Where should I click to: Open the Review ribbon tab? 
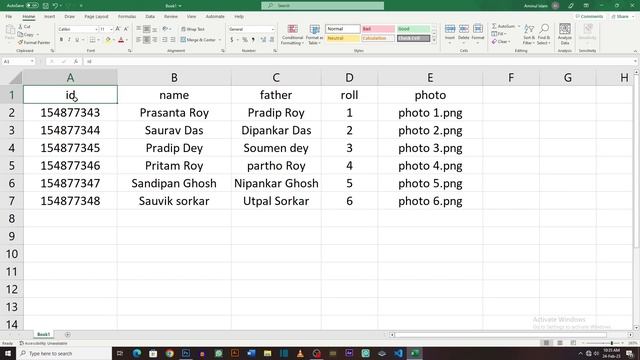[x=171, y=16]
